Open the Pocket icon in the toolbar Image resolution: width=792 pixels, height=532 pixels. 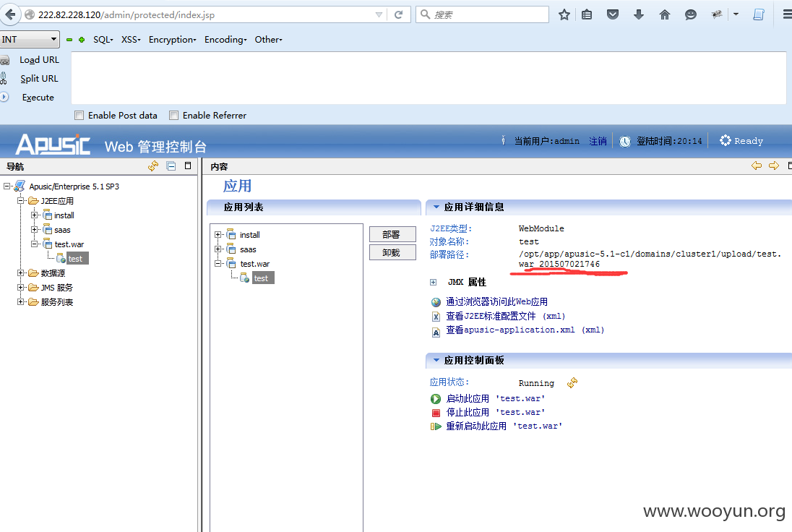point(613,14)
